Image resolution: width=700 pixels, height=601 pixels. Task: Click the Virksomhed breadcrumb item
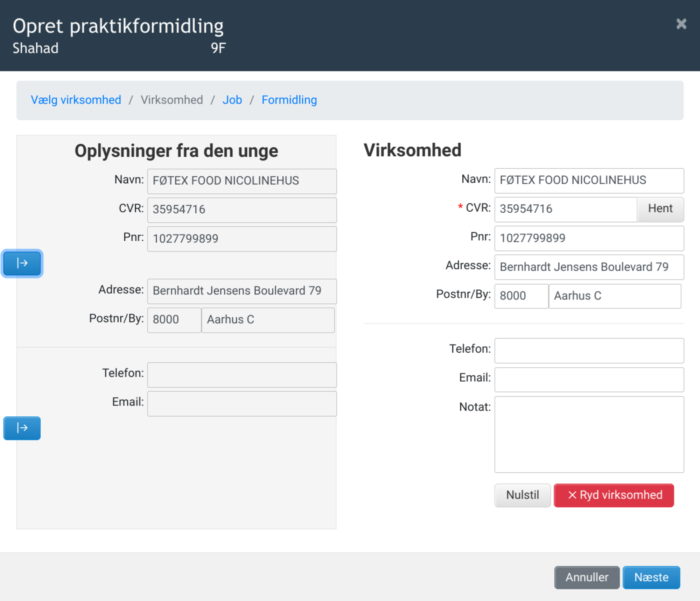(171, 100)
